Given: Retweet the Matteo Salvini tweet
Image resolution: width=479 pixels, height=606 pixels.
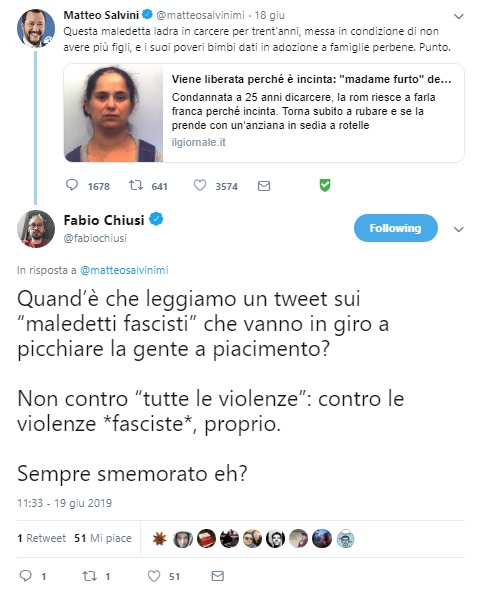Looking at the screenshot, I should [136, 186].
